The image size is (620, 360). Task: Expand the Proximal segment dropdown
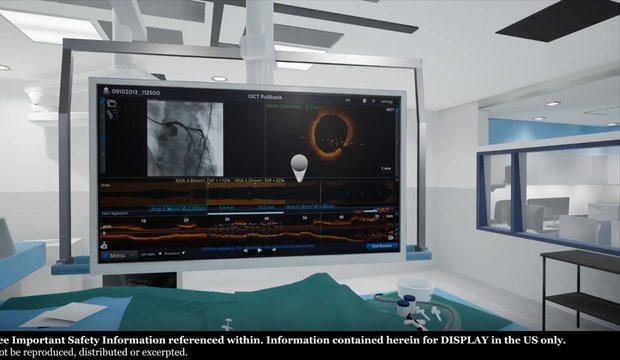[x=175, y=253]
